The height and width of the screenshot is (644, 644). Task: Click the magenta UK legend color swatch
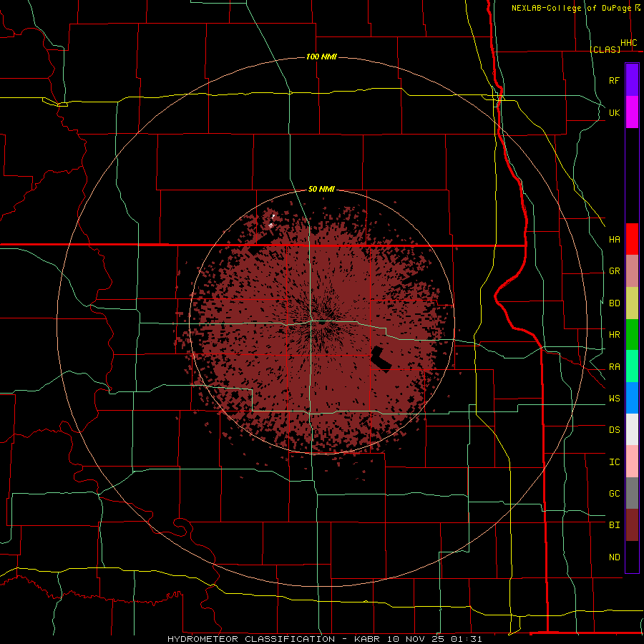tap(632, 112)
